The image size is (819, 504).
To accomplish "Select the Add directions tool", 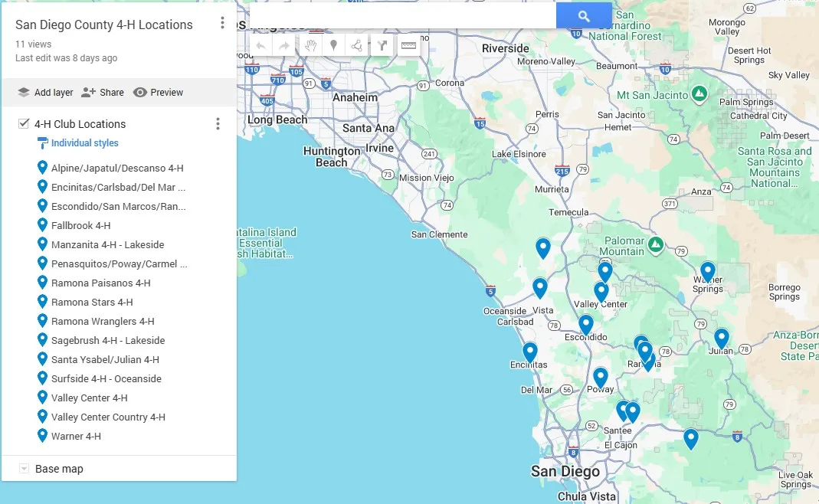I will coord(382,44).
